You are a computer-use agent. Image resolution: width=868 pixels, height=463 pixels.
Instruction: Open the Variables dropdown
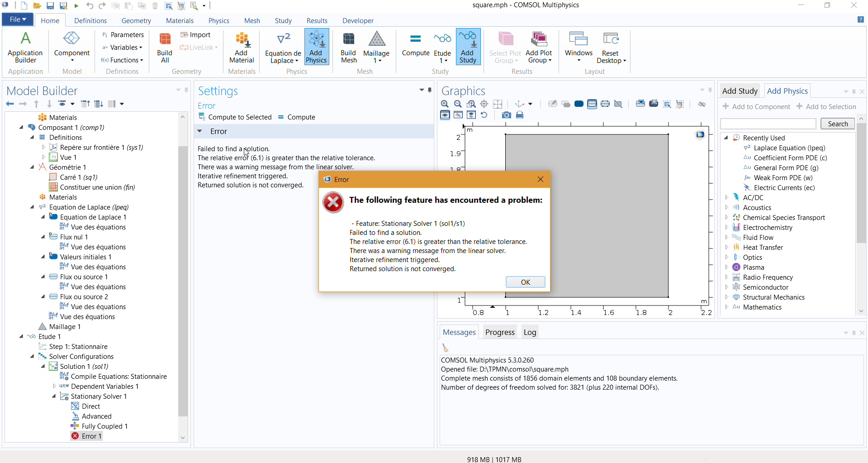coord(122,48)
